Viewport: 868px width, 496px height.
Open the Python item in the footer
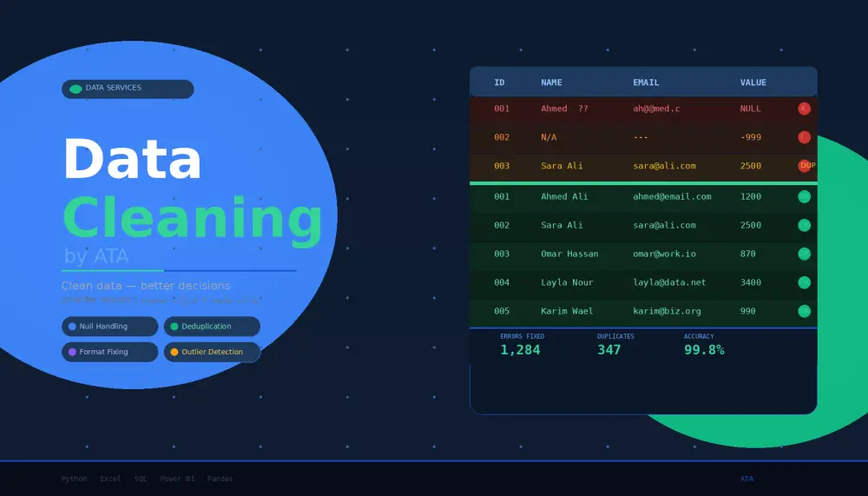(74, 479)
